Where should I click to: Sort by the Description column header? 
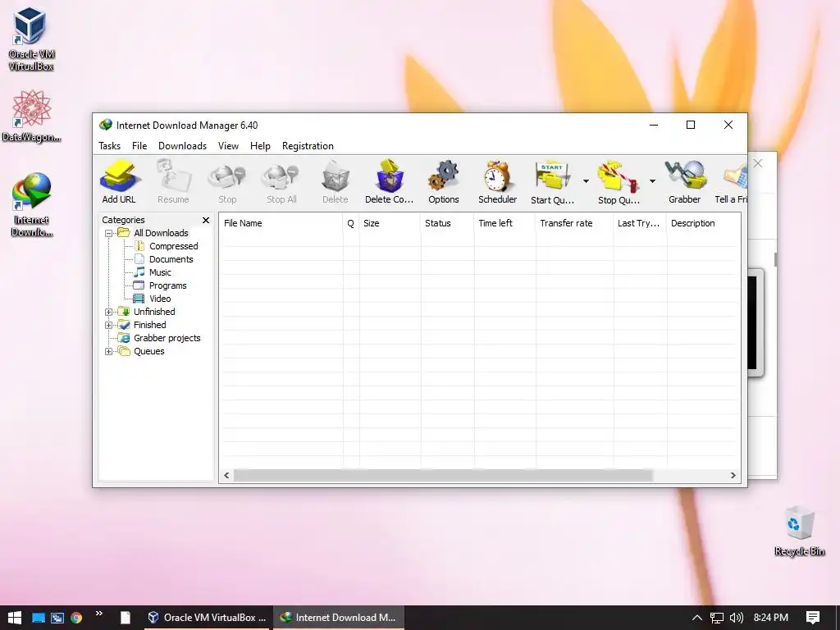pyautogui.click(x=703, y=223)
